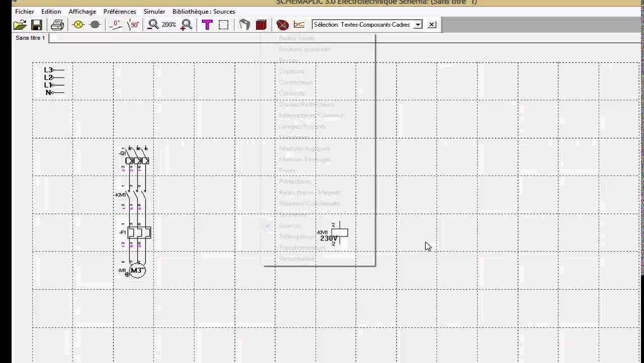Image resolution: width=644 pixels, height=363 pixels.
Task: Open the Sélection: Textes-Composants-Cadres combo box
Action: pos(367,25)
